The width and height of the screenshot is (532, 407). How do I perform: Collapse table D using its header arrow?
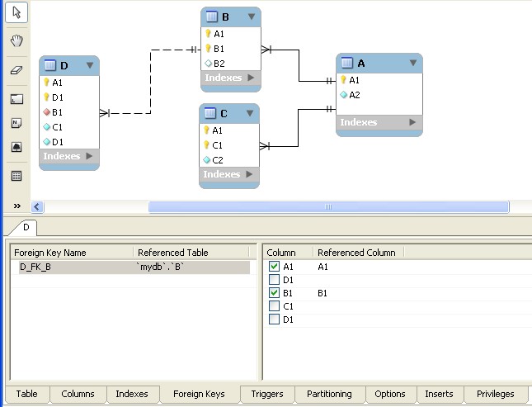90,66
